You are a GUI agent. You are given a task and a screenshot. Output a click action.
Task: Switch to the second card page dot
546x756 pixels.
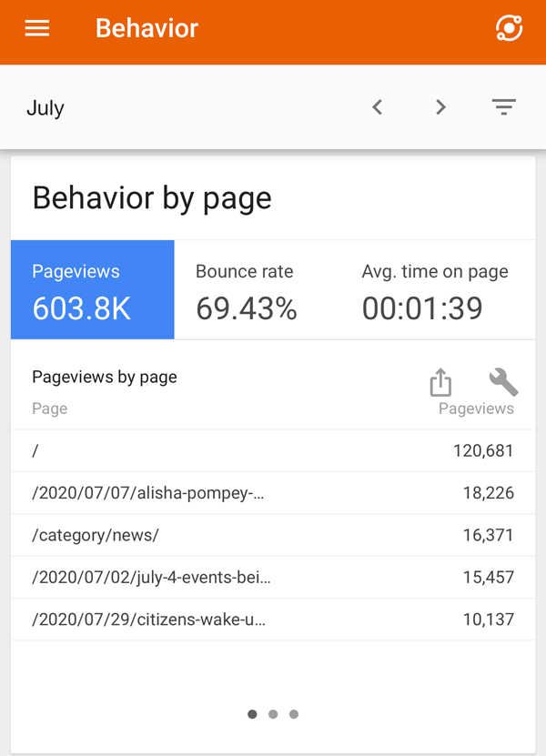[273, 714]
